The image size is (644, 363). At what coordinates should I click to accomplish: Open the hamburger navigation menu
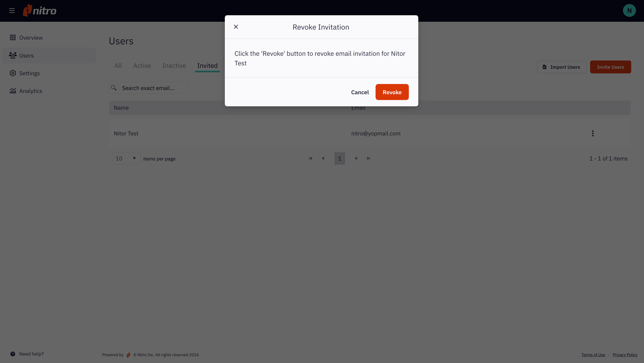[x=12, y=11]
